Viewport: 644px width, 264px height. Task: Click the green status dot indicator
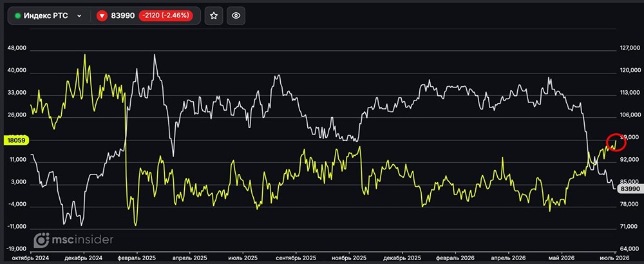tap(17, 16)
